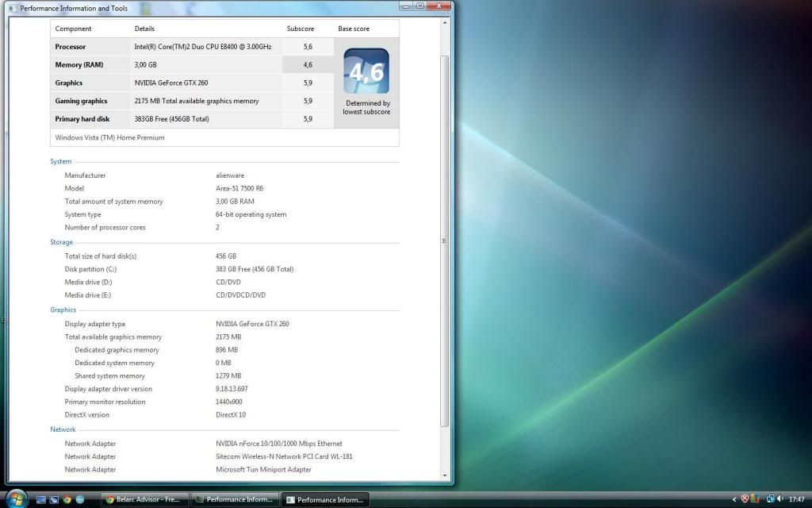Click the 'DirectX 10' value
The width and height of the screenshot is (812, 508).
(x=231, y=414)
